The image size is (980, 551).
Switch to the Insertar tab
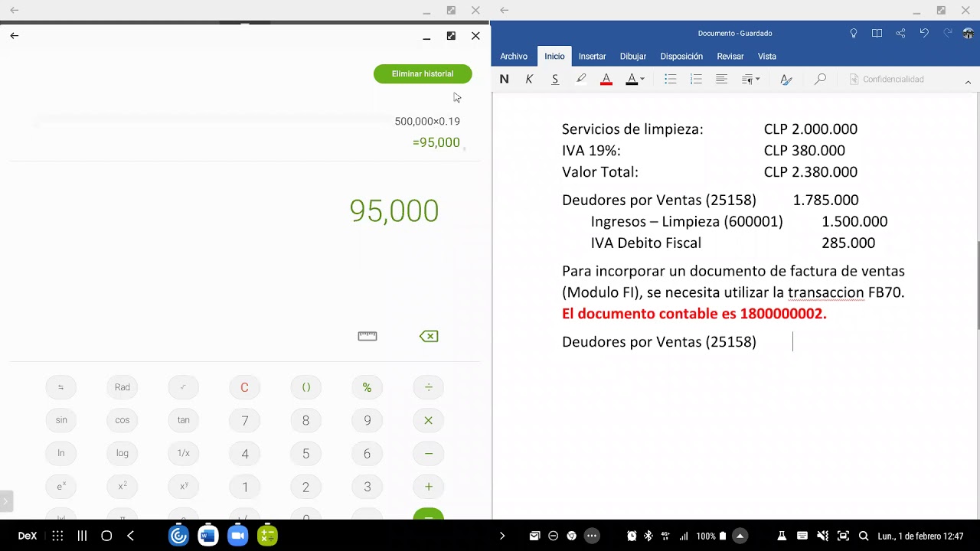[x=592, y=56]
